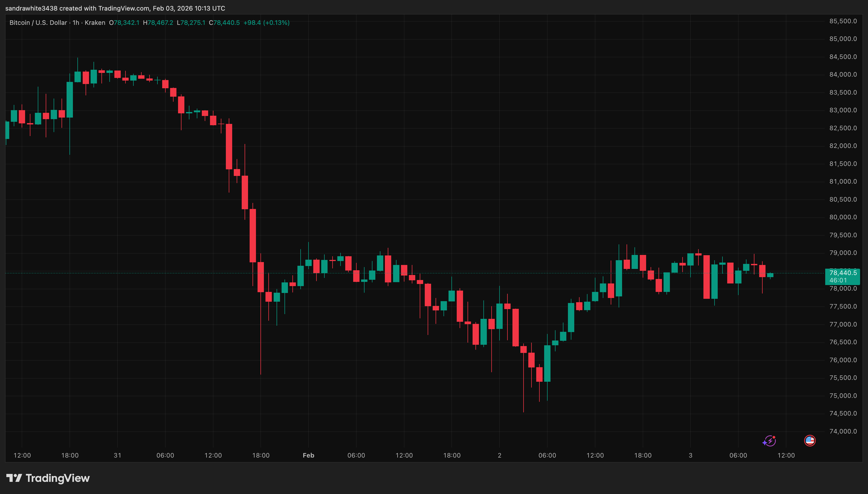Click the 12:00 label on time axis
868x494 pixels.
point(22,455)
